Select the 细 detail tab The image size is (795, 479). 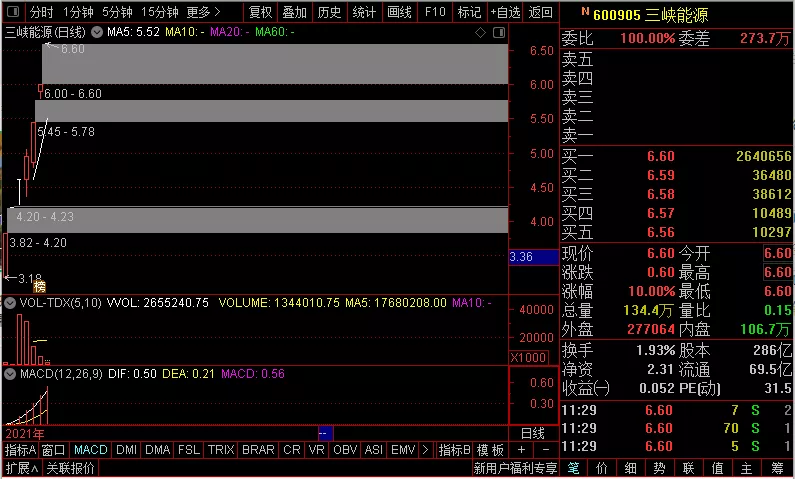point(630,468)
